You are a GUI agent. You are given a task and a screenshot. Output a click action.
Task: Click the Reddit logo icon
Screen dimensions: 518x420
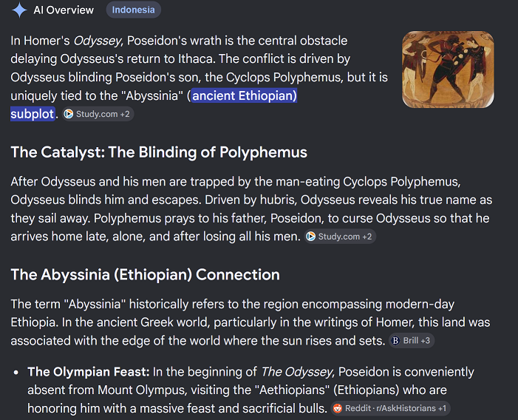tap(338, 408)
